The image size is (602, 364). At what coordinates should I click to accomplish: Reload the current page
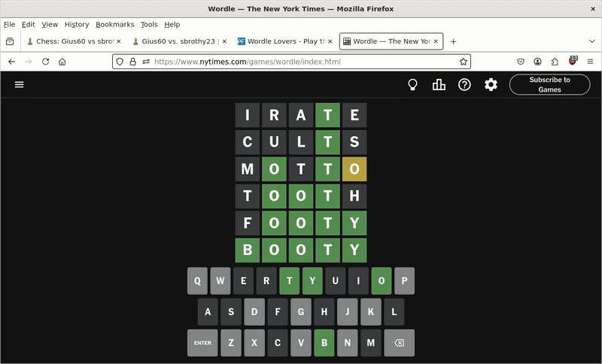[46, 62]
